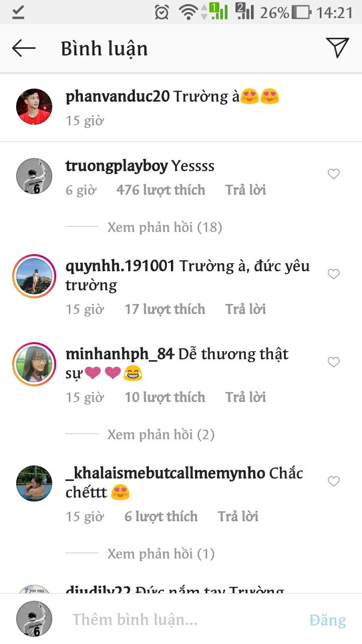Reply to truongplayboy via Trả lời
362x644 pixels.
tap(245, 190)
